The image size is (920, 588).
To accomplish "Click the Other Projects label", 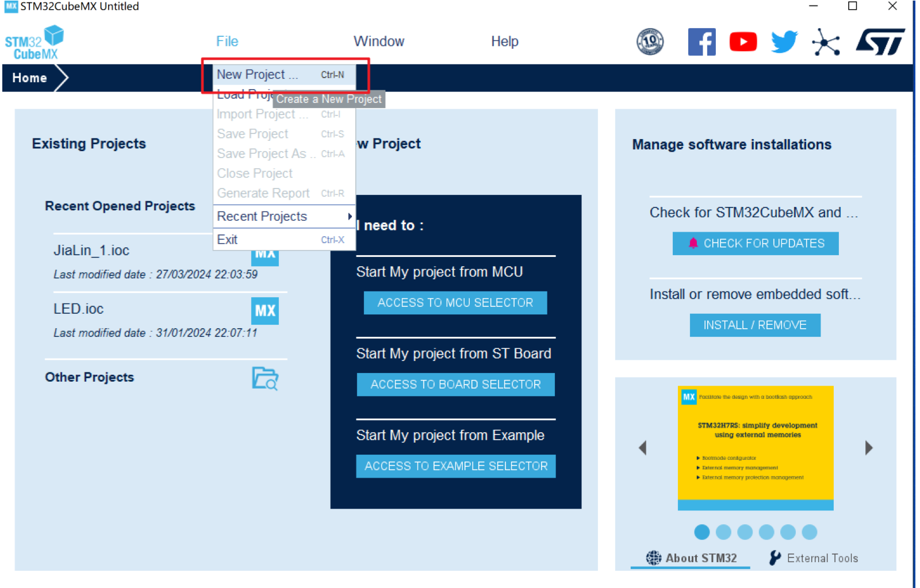I will 90,378.
